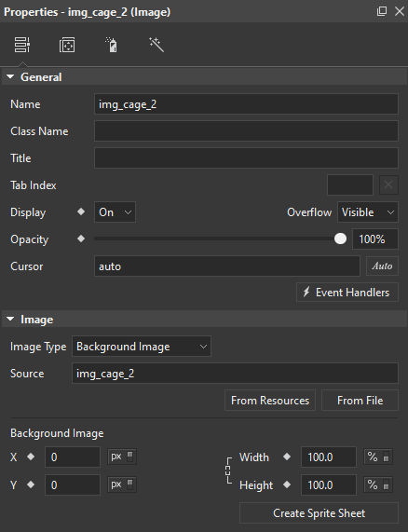Choose image From File

pyautogui.click(x=360, y=401)
